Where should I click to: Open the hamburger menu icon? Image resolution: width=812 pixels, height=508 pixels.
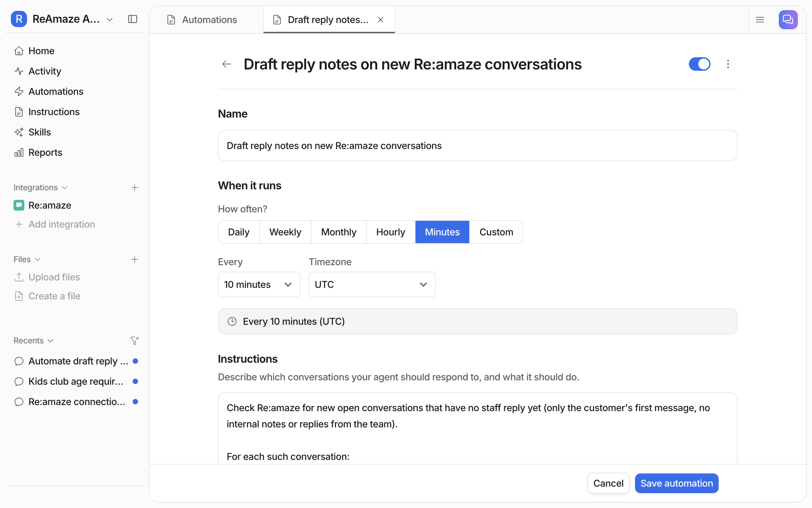760,20
